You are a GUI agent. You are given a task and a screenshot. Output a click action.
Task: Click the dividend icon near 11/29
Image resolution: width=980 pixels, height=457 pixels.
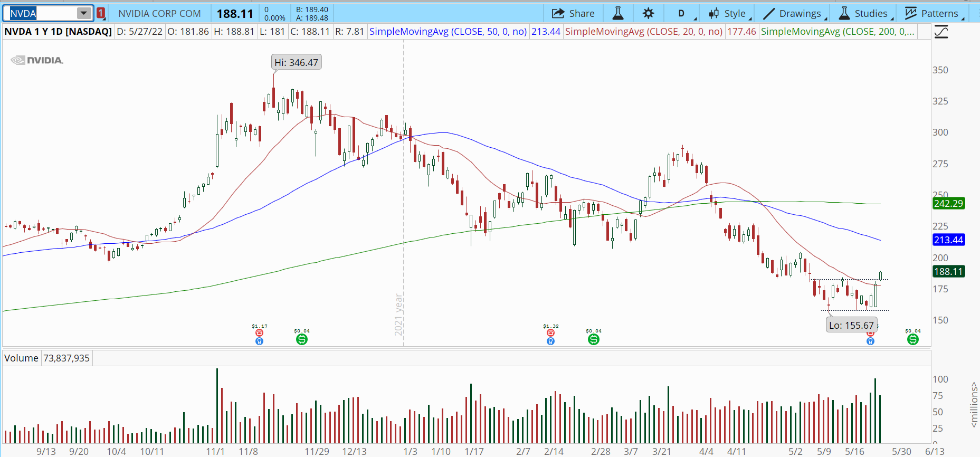click(x=302, y=339)
